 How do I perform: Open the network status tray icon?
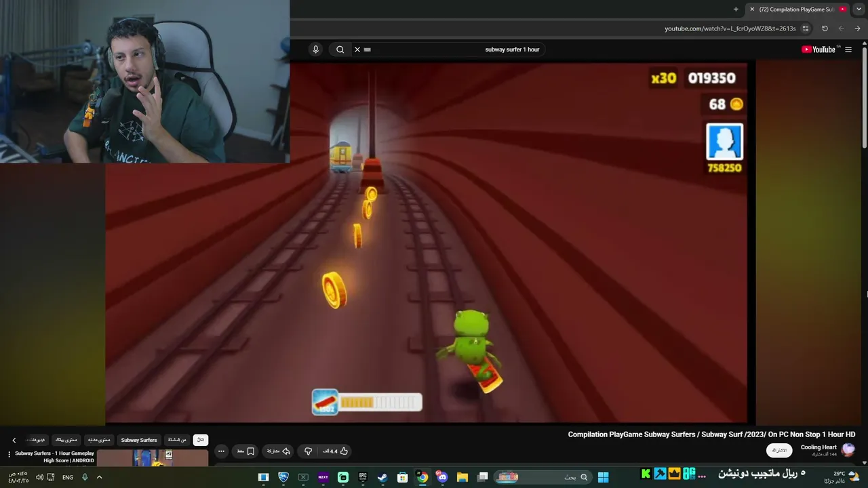51,477
